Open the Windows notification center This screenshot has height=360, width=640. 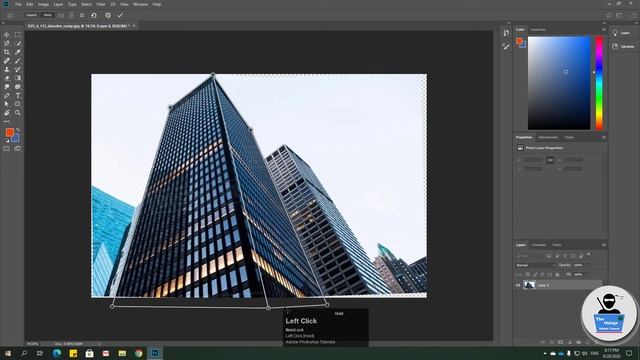click(629, 353)
